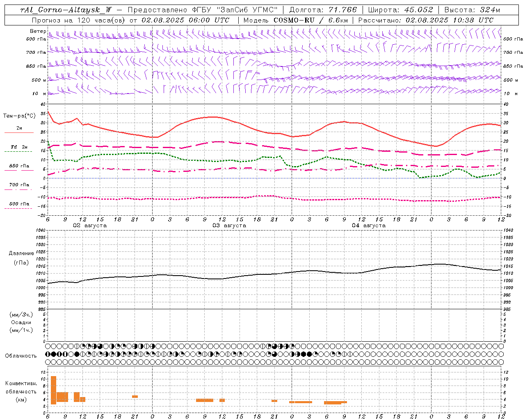The image size is (525, 420).
Task: Click the Широта: 45.052 header value
Action: 400,10
